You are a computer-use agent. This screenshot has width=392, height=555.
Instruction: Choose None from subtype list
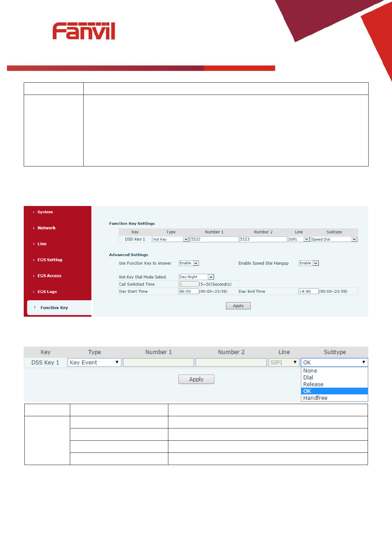(334, 371)
